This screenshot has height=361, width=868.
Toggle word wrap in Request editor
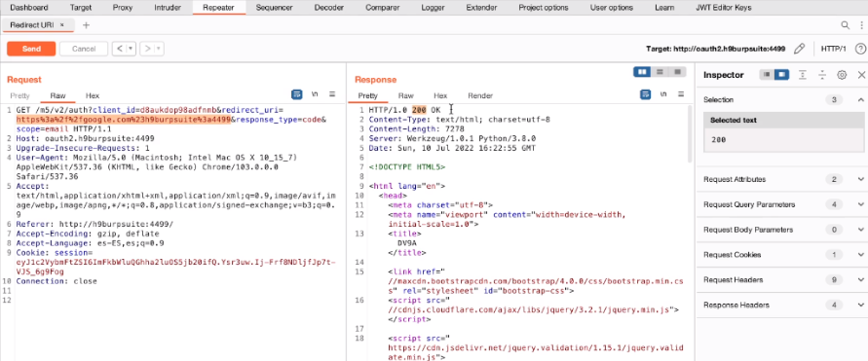(x=297, y=94)
